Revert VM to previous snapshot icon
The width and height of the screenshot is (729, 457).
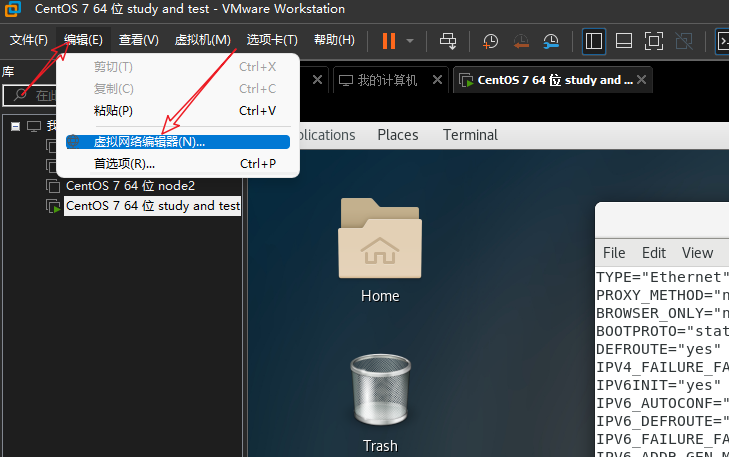point(521,41)
